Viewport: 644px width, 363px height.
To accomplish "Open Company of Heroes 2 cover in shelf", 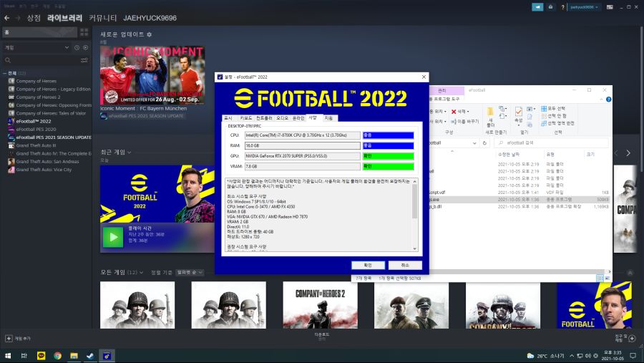I will 320,305.
